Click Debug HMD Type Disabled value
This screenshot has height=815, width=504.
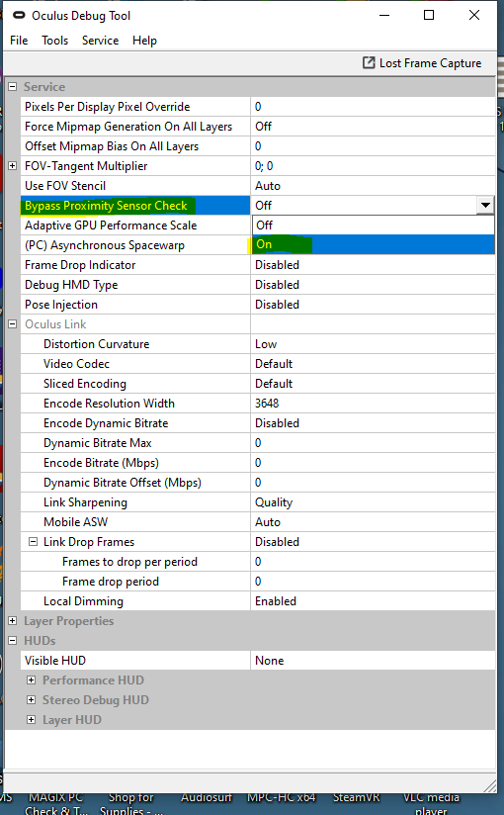coord(373,284)
